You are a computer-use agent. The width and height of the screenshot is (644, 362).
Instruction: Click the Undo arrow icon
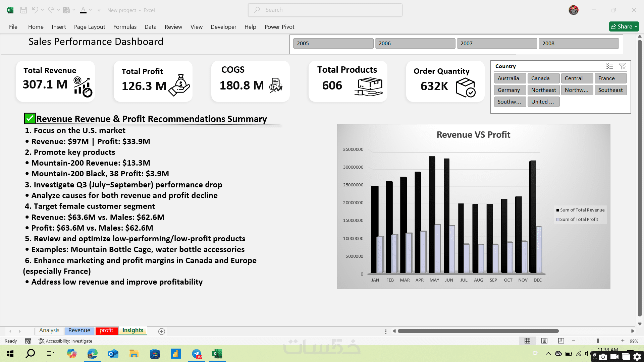tap(35, 10)
